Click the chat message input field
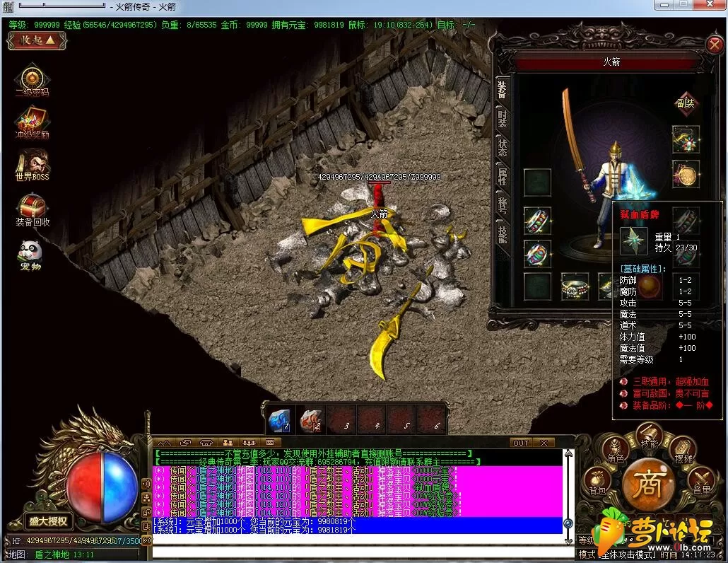 click(x=363, y=552)
